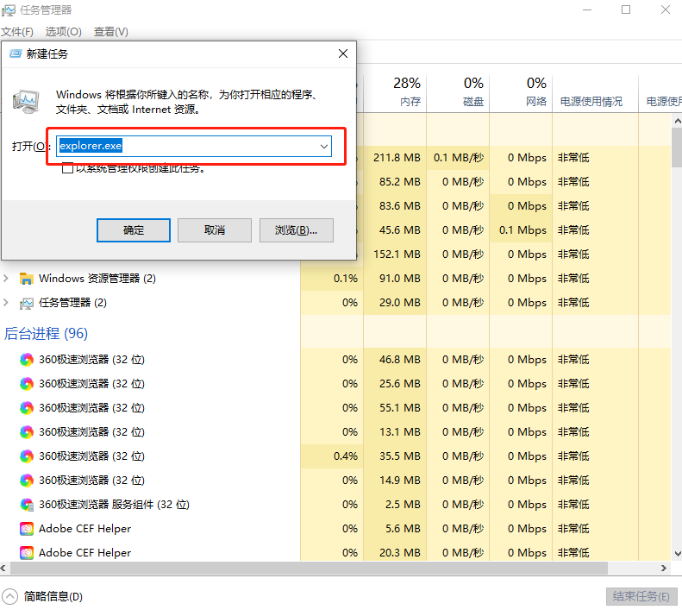
Task: Enable 以系统管理权限创建此任务 checkbox
Action: [x=67, y=169]
